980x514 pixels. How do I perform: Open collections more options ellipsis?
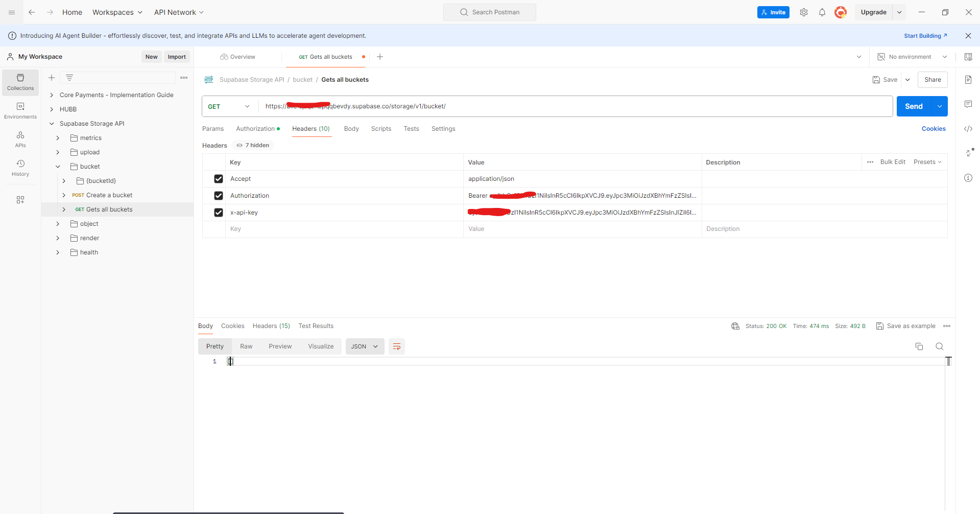point(184,78)
